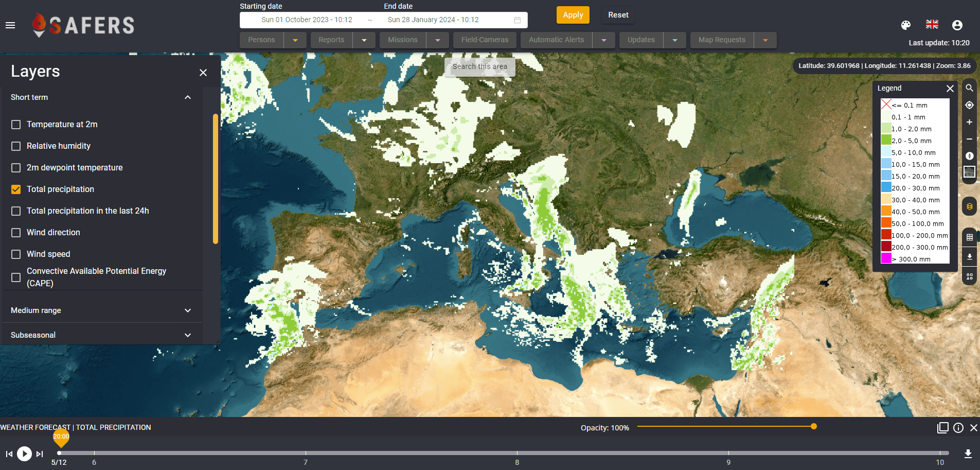The width and height of the screenshot is (980, 470).
Task: Toggle the orange map layers button
Action: pos(969,206)
